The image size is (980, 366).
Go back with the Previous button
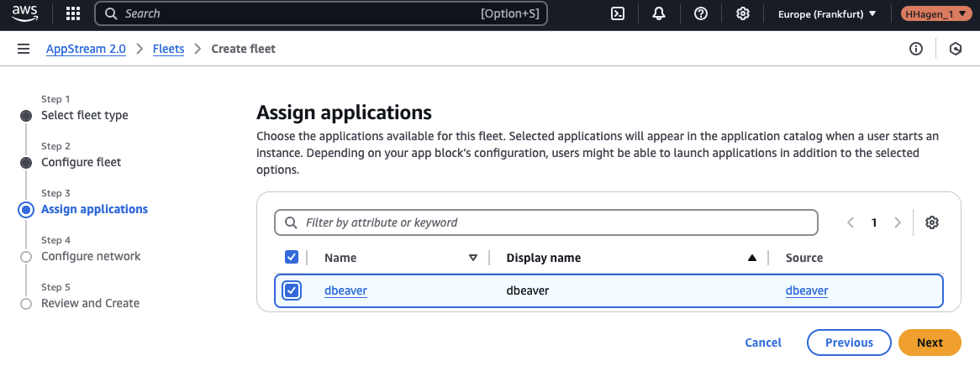coord(849,342)
